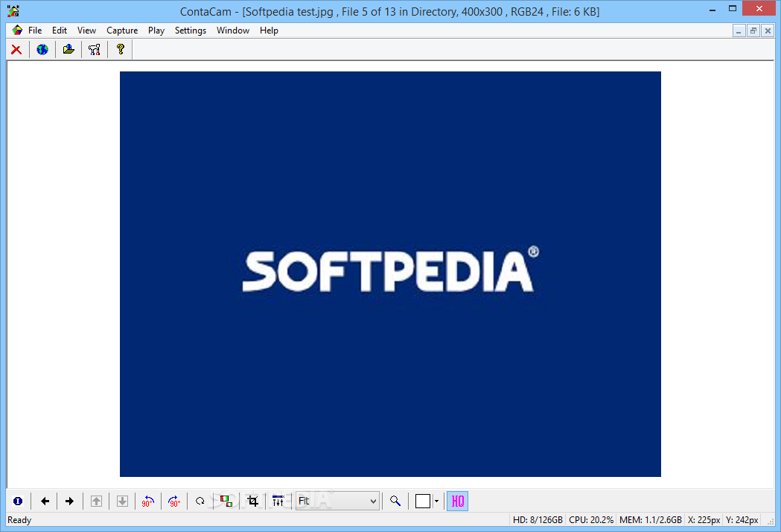Click the circular arrow rotate icon
Viewport: 781px width, 532px height.
[x=200, y=501]
